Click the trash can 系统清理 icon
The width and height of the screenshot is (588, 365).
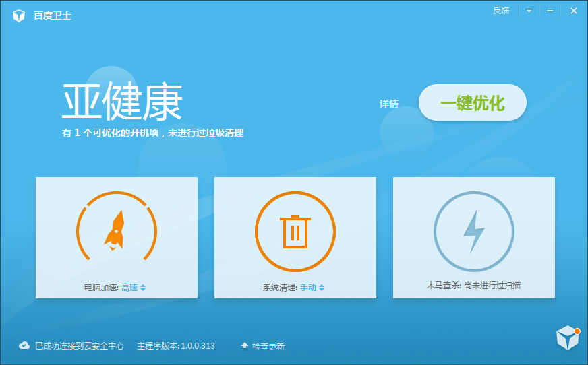click(x=295, y=232)
